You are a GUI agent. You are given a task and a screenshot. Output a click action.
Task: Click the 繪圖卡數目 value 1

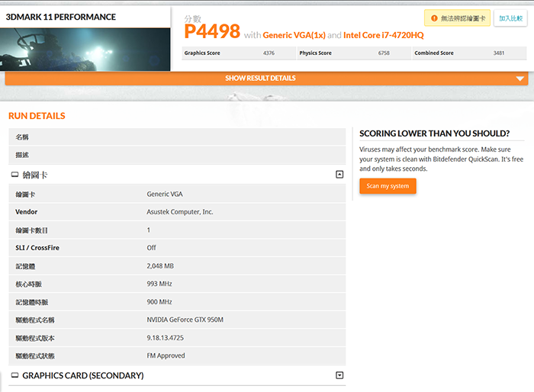pos(149,230)
